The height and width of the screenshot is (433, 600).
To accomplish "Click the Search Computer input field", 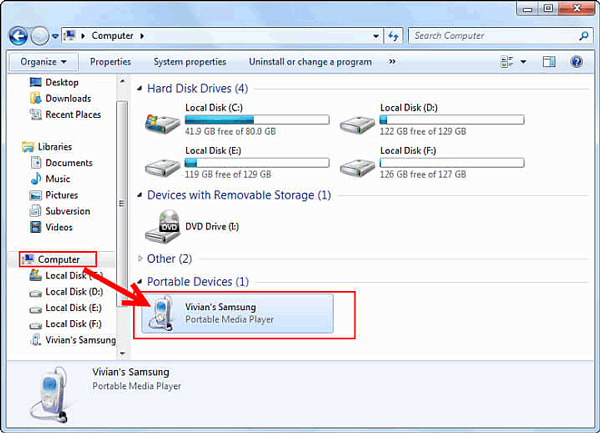I will (x=494, y=36).
